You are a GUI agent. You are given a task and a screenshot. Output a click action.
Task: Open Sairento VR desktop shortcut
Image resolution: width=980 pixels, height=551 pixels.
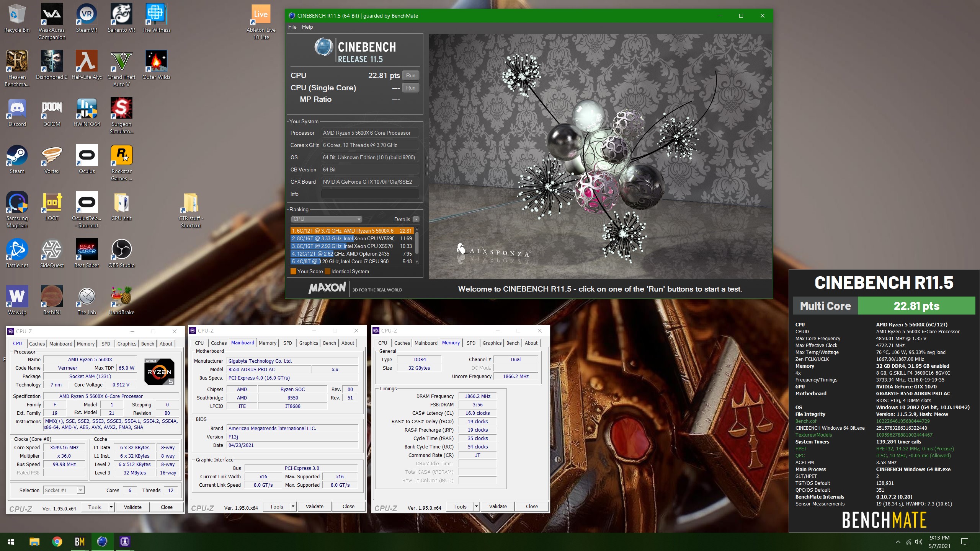pyautogui.click(x=121, y=18)
